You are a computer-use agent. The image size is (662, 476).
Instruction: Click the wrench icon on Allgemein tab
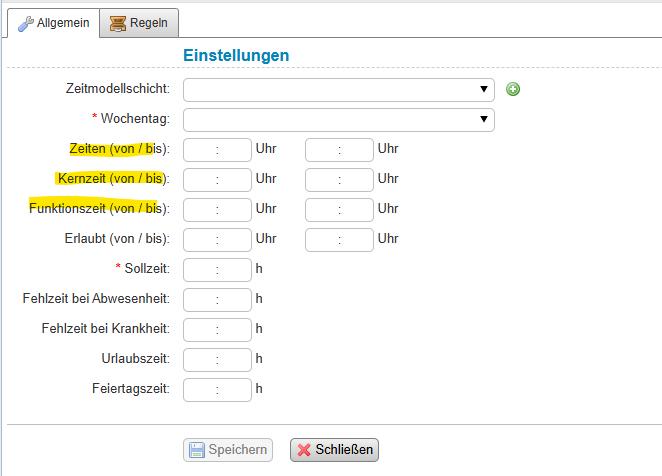[24, 23]
